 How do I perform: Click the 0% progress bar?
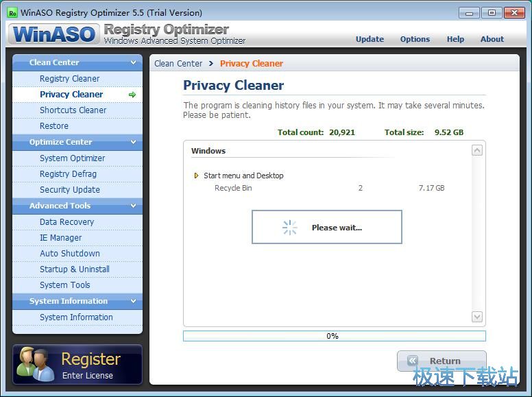coord(334,336)
